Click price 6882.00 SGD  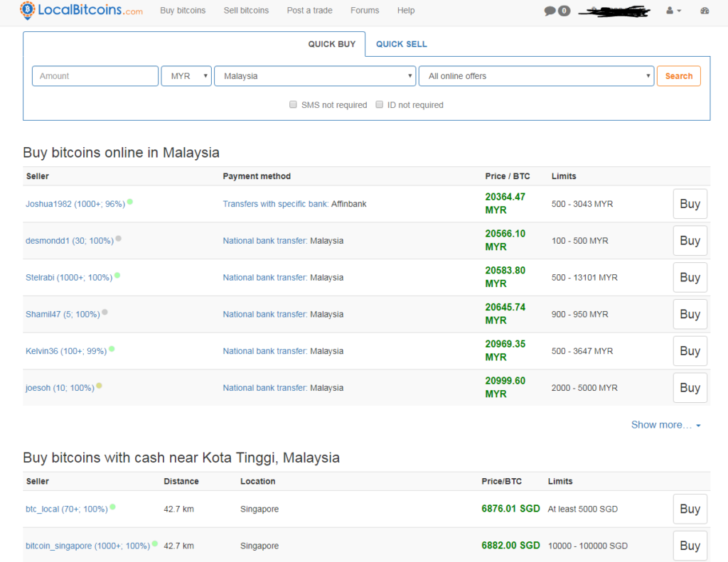pos(510,545)
